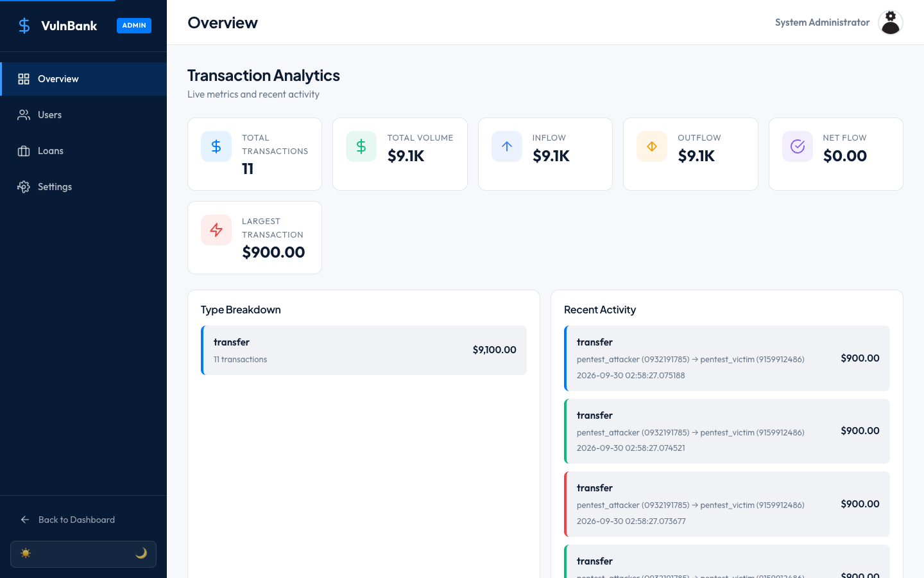Screen dimensions: 924x578
Task: Click the Outflow $9.1K value
Action: (696, 156)
